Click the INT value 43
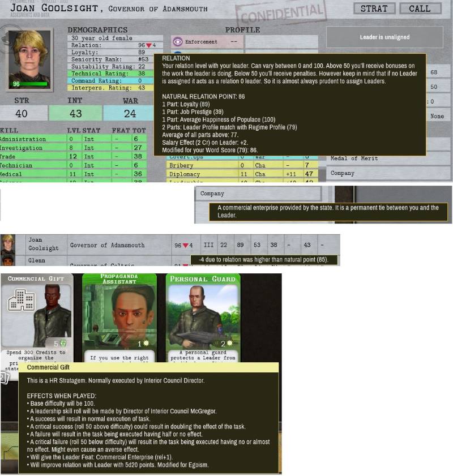Screen dimensions: 453x476 [x=76, y=114]
